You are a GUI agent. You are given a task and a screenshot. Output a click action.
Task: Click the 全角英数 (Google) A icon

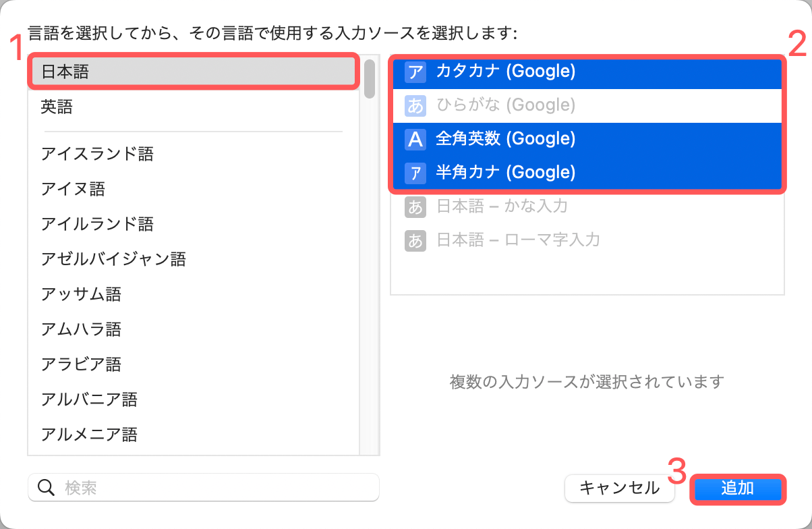415,139
